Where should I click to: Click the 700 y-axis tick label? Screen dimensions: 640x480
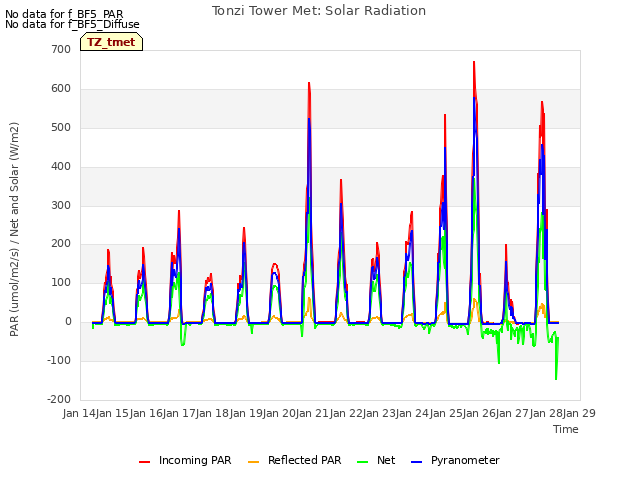pyautogui.click(x=61, y=49)
